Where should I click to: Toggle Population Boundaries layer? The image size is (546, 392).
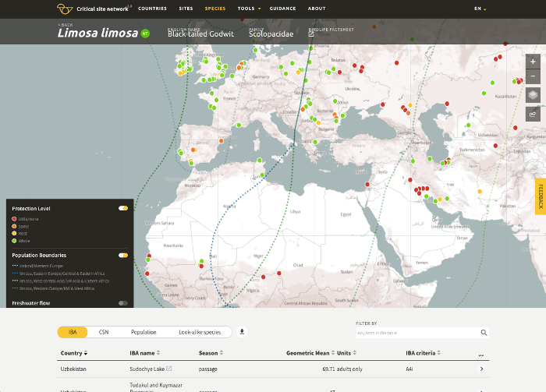tap(123, 256)
